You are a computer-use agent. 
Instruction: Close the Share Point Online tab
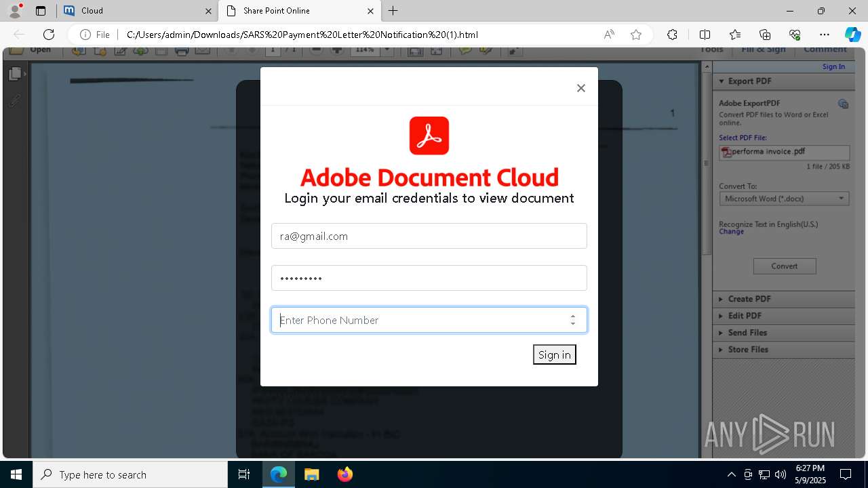point(370,11)
